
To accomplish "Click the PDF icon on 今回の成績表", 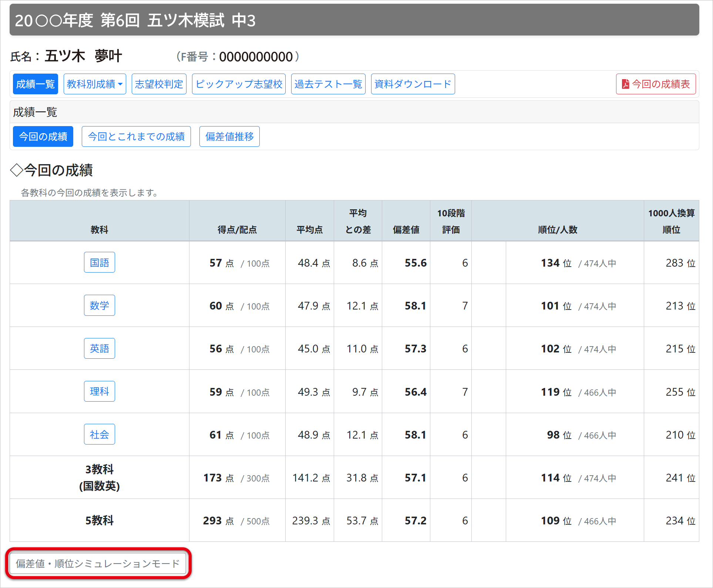I will tap(625, 84).
